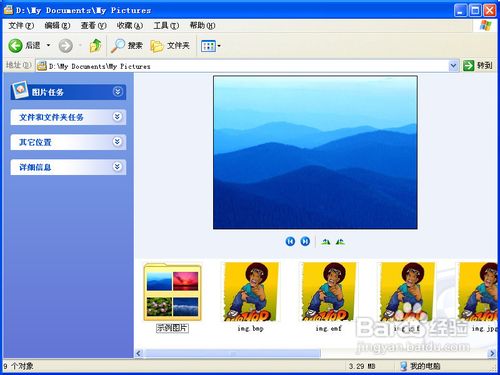Screen dimensions: 500x375
Task: Click the 我的电脑 status bar icon
Action: pos(403,366)
